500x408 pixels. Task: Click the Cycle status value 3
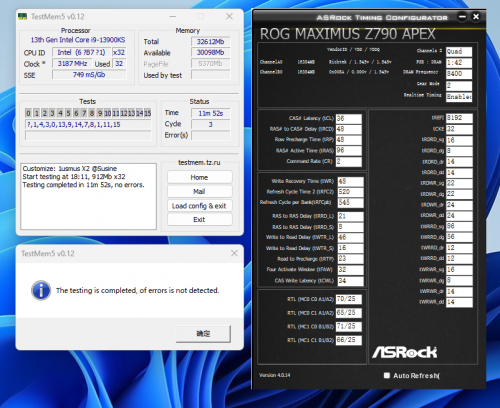(211, 124)
